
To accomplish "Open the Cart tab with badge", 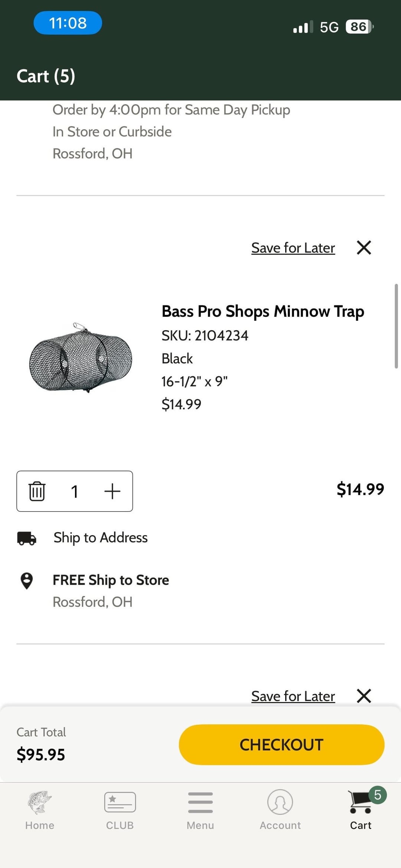I will click(x=361, y=810).
